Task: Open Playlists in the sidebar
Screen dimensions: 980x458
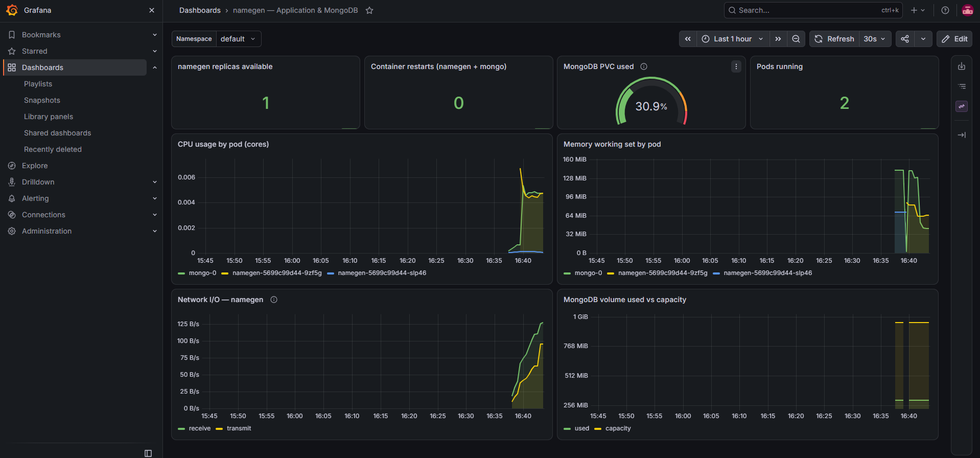Action: click(38, 84)
